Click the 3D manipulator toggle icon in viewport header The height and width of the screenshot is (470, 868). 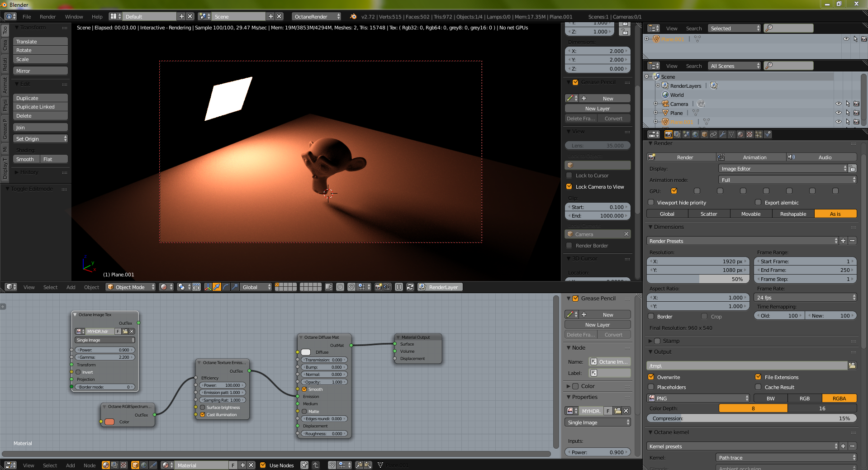[x=208, y=287]
